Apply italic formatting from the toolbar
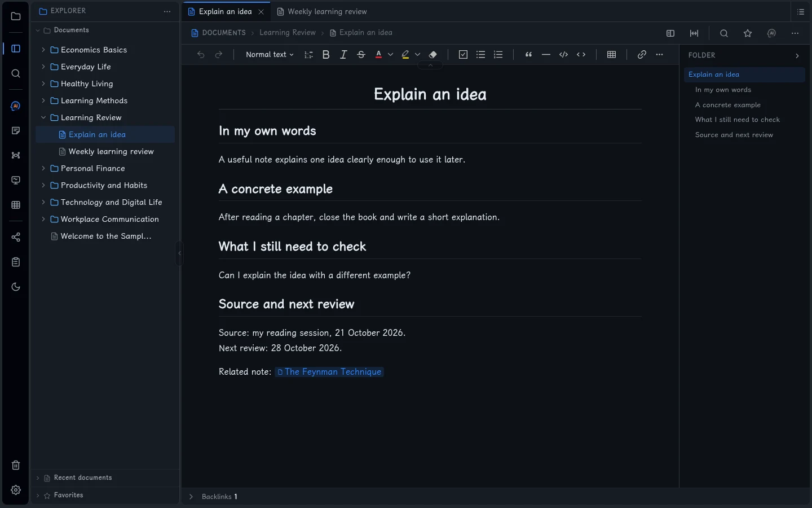This screenshot has height=508, width=812. [x=343, y=55]
